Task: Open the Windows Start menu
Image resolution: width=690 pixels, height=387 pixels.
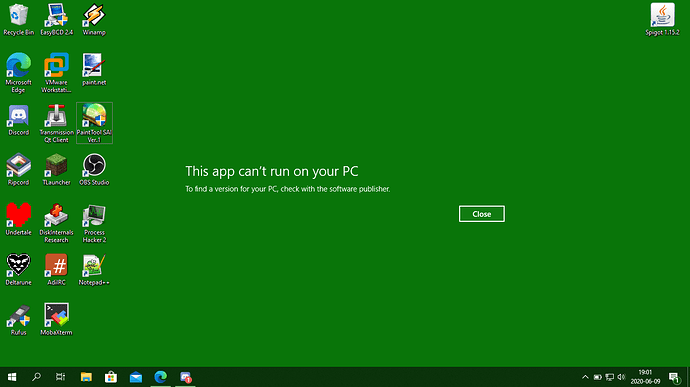Action: point(12,377)
